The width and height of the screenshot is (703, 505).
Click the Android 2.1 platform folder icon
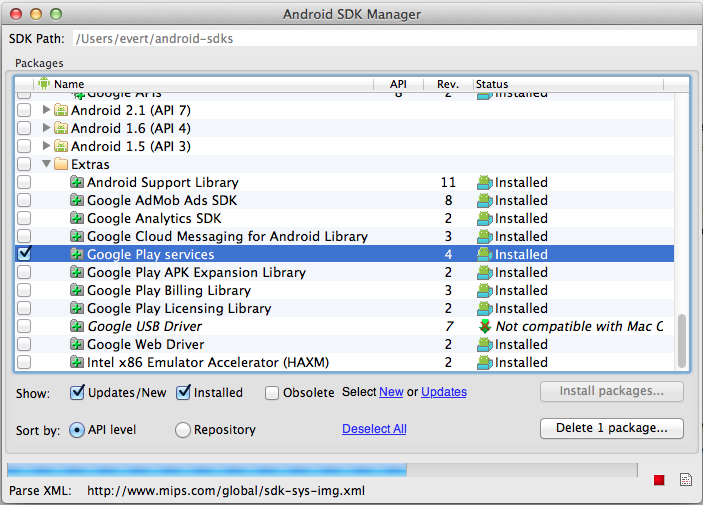[61, 111]
